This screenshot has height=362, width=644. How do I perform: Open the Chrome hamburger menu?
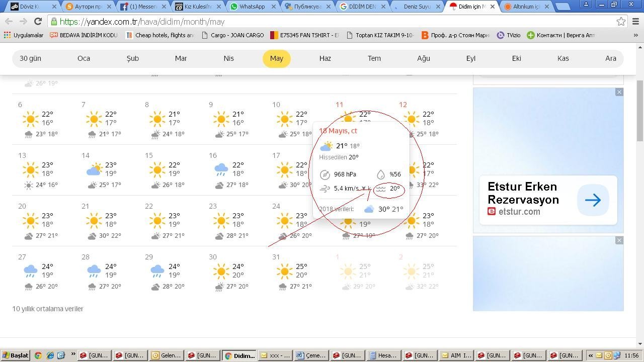click(636, 22)
